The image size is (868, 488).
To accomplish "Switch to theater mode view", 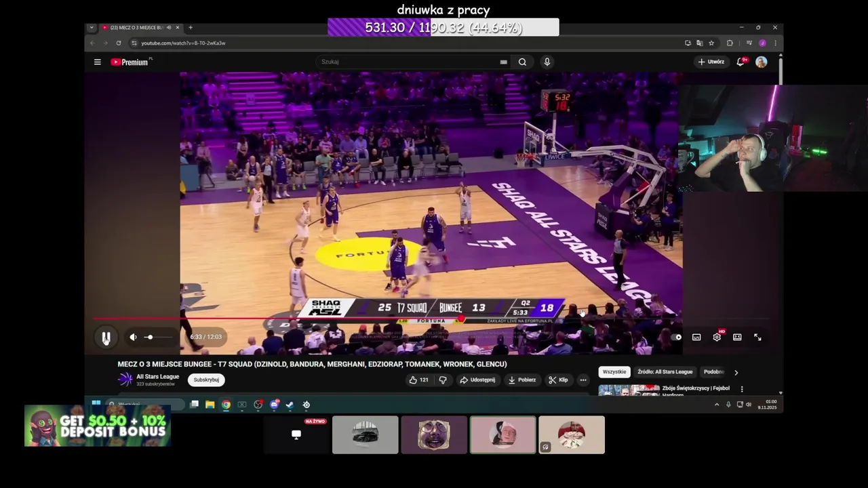I will pyautogui.click(x=737, y=337).
